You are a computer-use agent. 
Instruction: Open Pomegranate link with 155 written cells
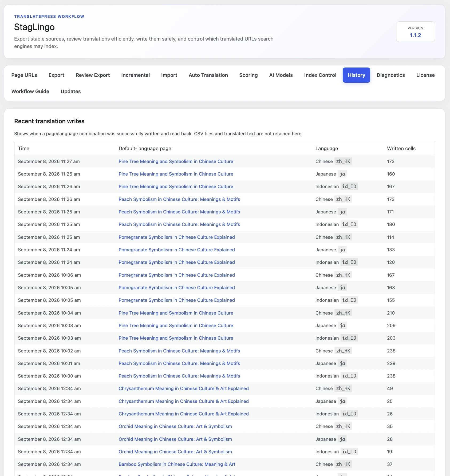pyautogui.click(x=177, y=300)
